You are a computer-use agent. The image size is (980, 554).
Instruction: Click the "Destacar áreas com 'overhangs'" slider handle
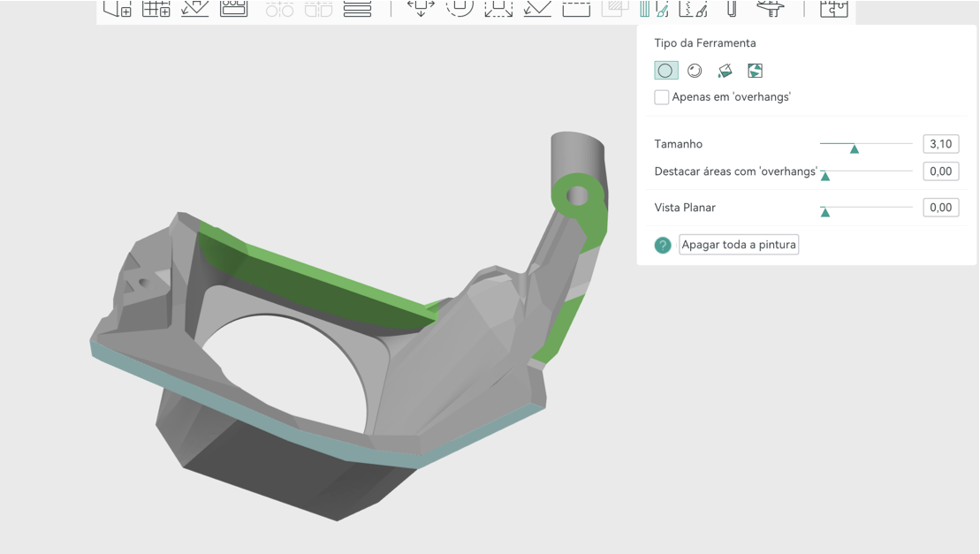(825, 176)
